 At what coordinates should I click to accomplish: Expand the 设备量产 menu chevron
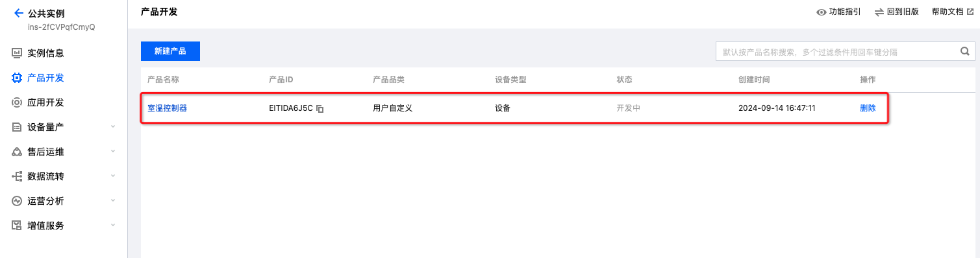tap(113, 127)
